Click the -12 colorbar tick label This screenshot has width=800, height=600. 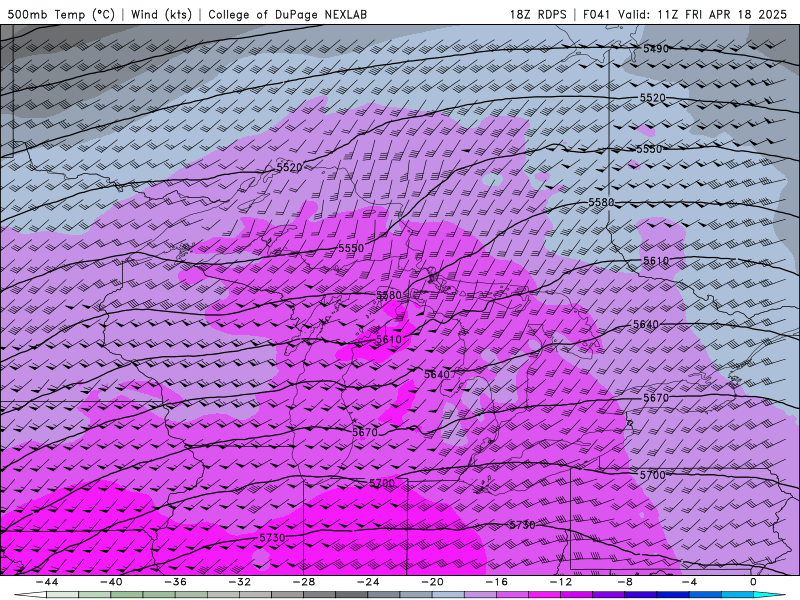pyautogui.click(x=561, y=582)
